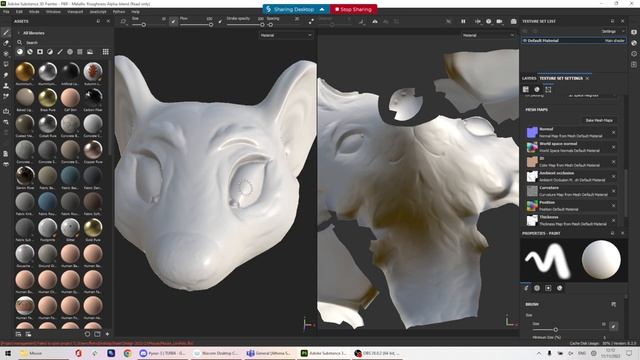Adjust the Stroke opacity slider
The image size is (640, 360).
(x=245, y=25)
